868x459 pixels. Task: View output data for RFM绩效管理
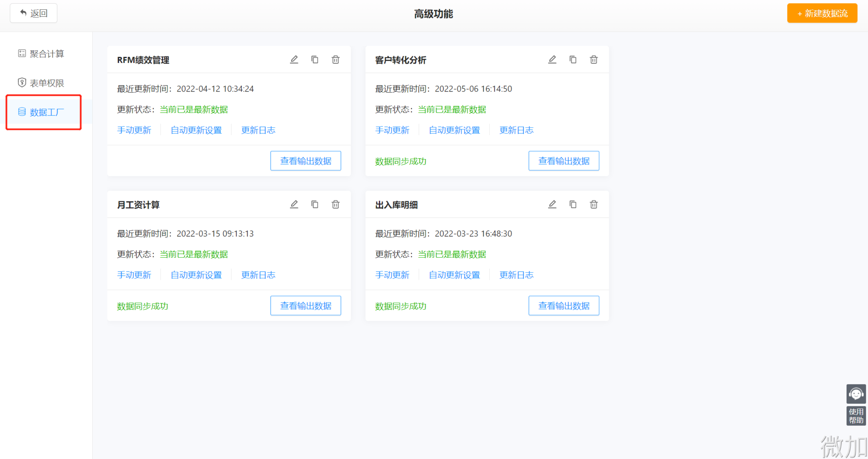tap(305, 161)
